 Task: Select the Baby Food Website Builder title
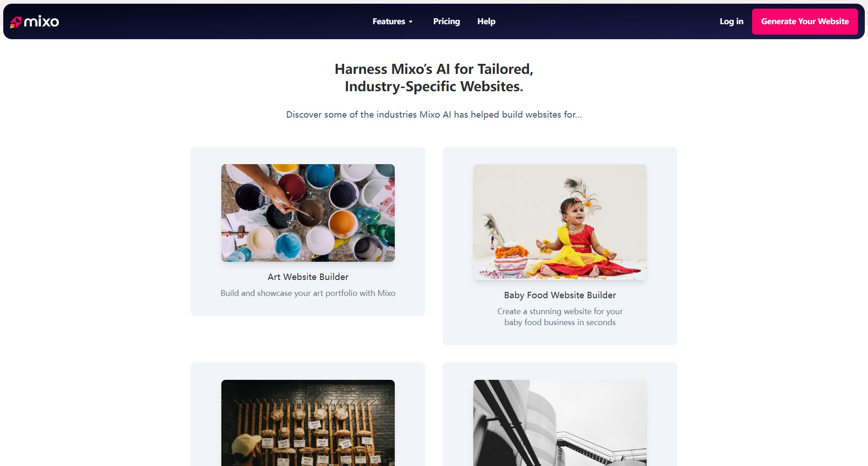pyautogui.click(x=560, y=295)
